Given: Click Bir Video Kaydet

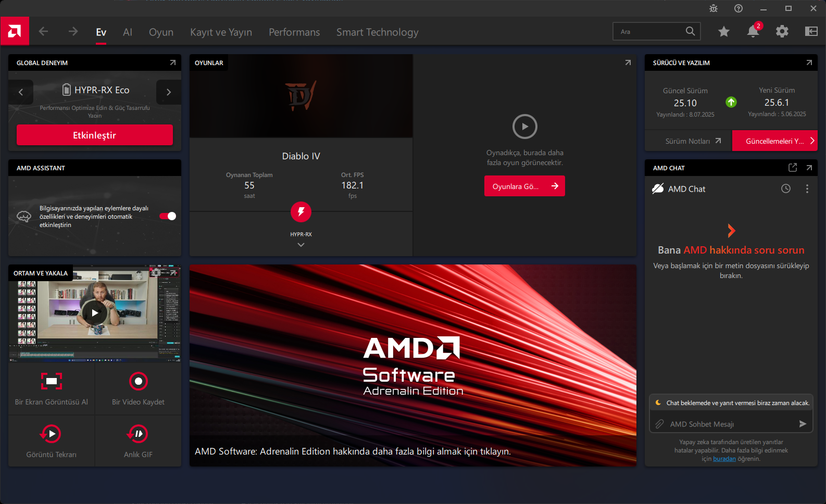Looking at the screenshot, I should coord(138,389).
